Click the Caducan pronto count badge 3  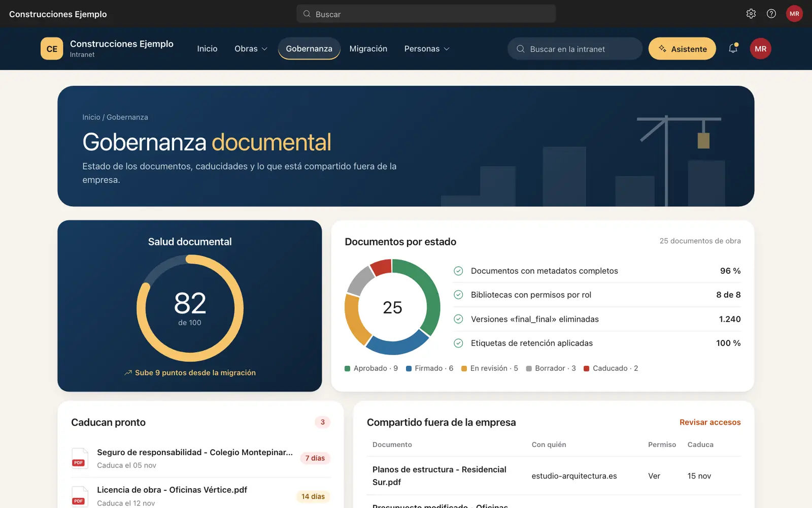323,422
